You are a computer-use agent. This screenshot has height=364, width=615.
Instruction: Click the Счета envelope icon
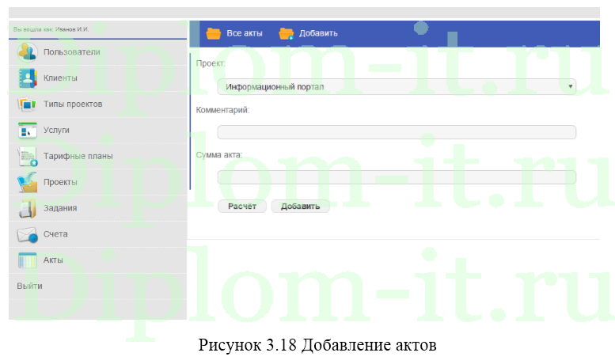(x=28, y=235)
